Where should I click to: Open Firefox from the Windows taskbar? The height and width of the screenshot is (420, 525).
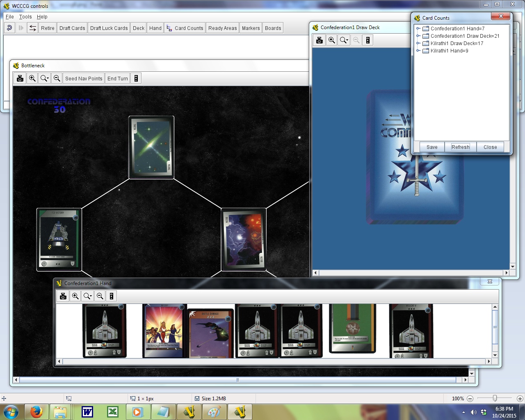[36, 411]
